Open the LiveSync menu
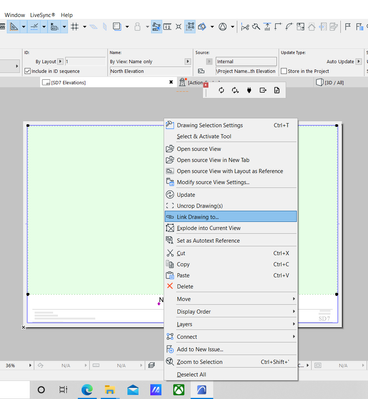This screenshot has height=399, width=368. pyautogui.click(x=42, y=15)
